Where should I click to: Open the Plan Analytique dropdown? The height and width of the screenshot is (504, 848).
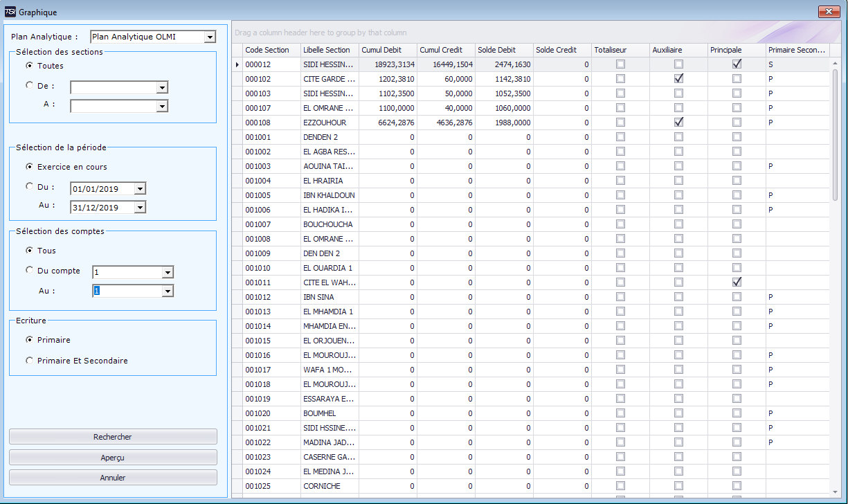tap(210, 37)
